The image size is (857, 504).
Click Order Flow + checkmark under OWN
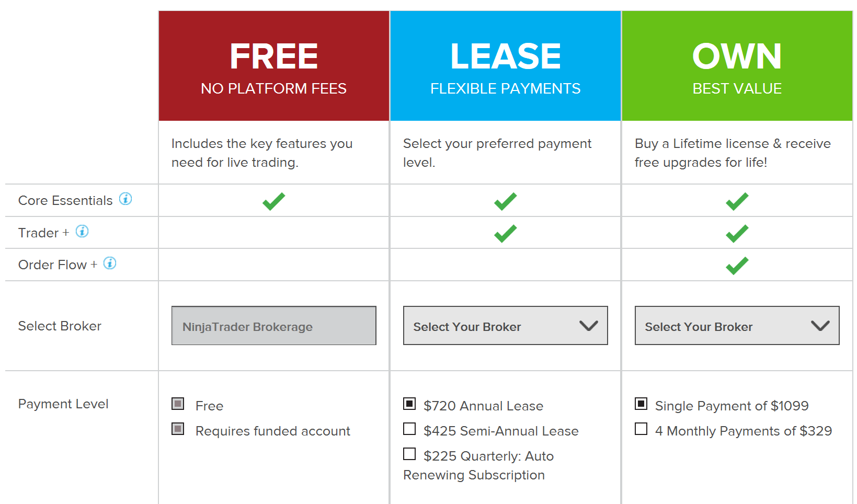click(737, 266)
